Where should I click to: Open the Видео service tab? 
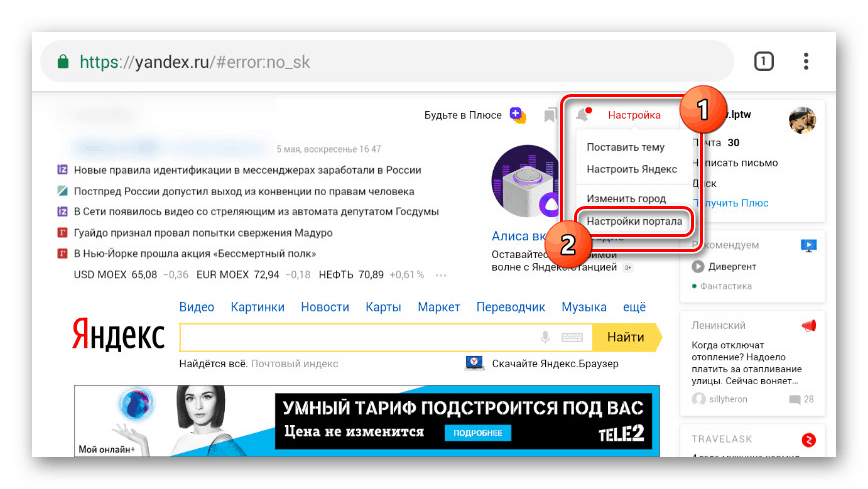[x=197, y=307]
